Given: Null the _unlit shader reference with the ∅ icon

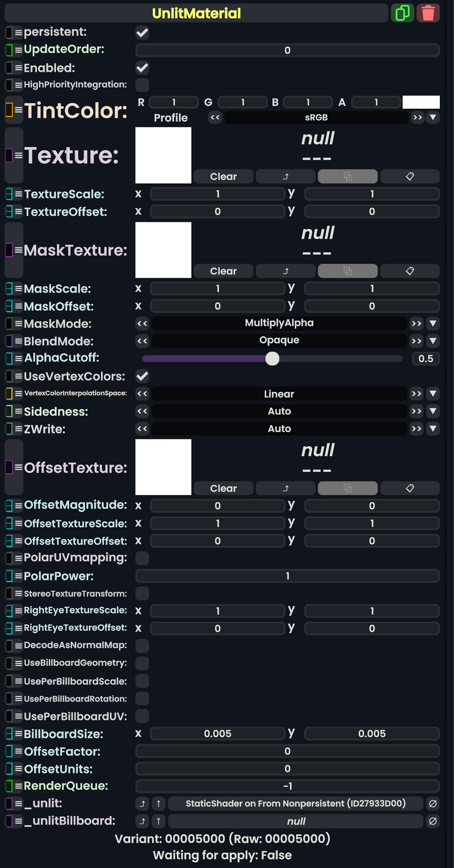Looking at the screenshot, I should click(x=432, y=803).
